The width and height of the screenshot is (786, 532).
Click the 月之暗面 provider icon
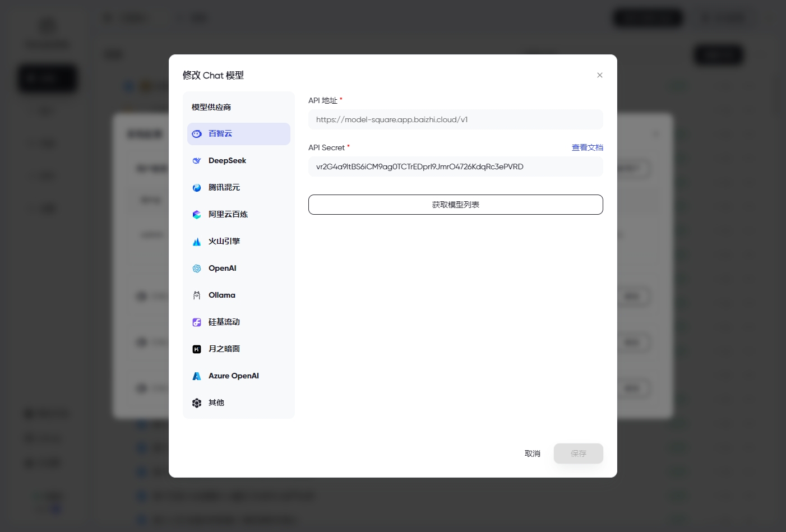[197, 349]
